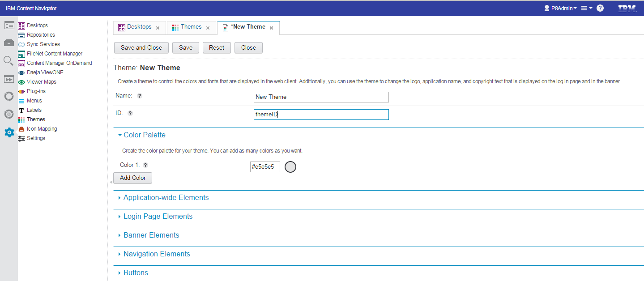644x281 pixels.
Task: Select the Viewer Maps icon
Action: [21, 82]
